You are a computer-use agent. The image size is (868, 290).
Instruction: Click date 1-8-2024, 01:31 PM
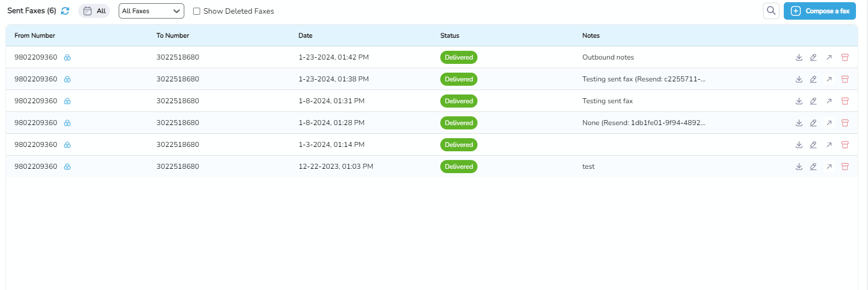pyautogui.click(x=331, y=101)
